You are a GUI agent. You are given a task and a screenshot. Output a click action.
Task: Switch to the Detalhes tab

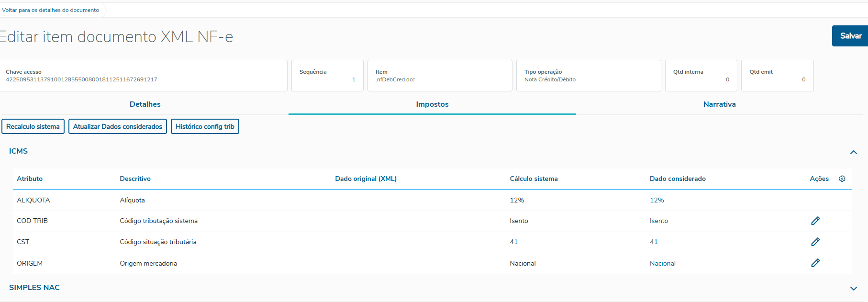[x=145, y=104]
